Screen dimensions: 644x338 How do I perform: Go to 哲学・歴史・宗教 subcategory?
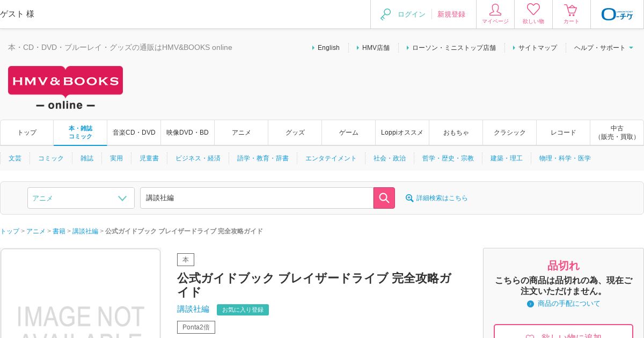448,158
